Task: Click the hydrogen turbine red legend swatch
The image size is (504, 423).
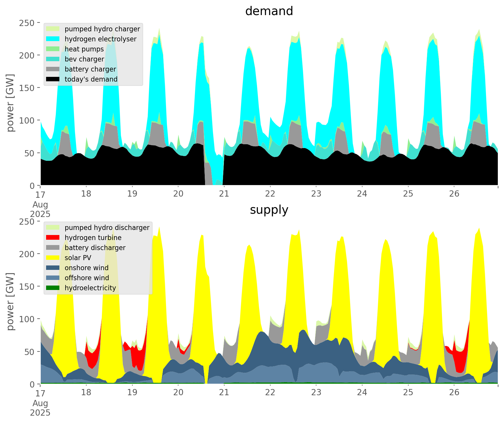Action: (x=53, y=238)
